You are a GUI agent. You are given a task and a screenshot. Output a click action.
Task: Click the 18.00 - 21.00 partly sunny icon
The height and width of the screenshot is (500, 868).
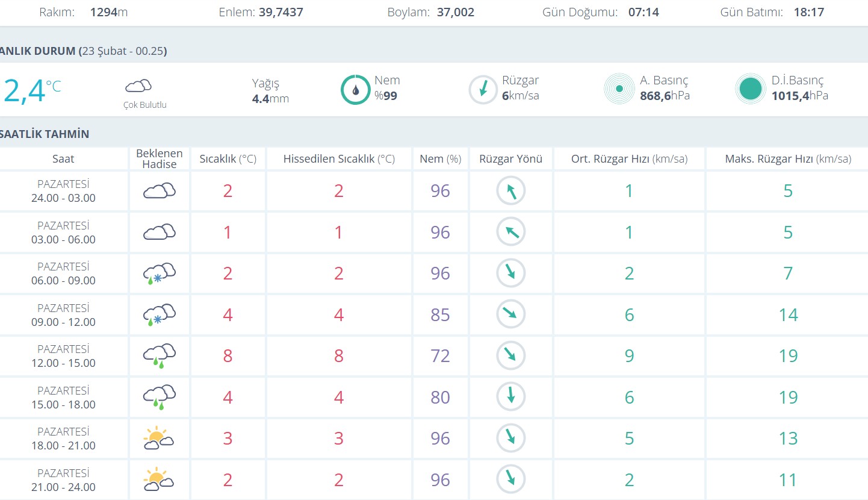pos(159,438)
